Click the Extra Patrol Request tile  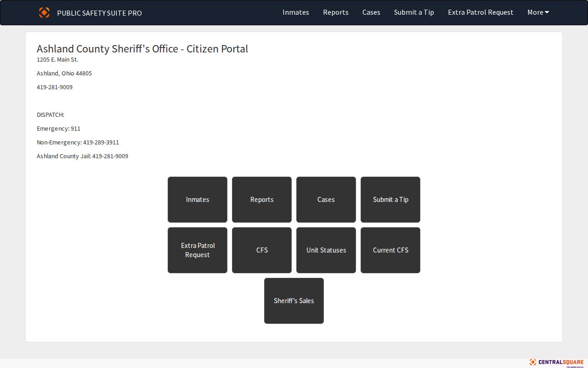198,250
